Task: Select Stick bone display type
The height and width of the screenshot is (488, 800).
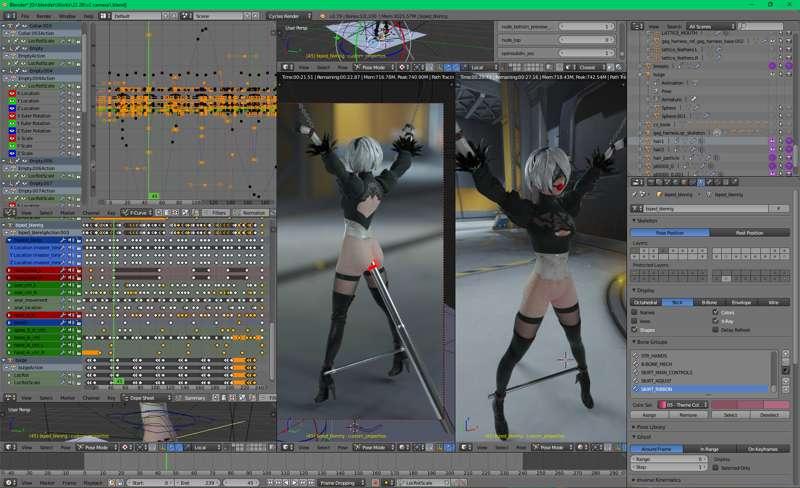Action: click(677, 302)
